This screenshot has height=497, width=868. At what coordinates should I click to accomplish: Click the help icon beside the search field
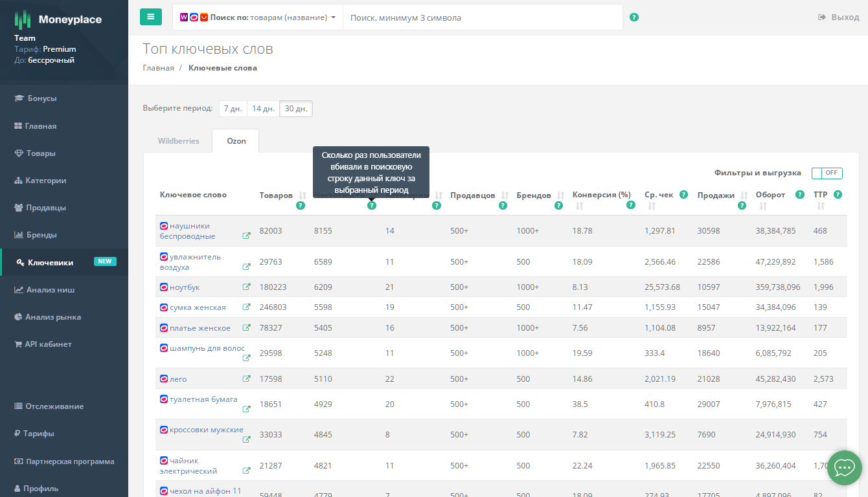pyautogui.click(x=634, y=17)
